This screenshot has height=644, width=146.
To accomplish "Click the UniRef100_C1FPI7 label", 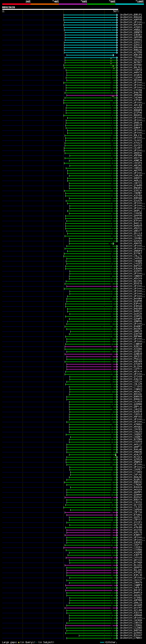I will pos(131,369).
